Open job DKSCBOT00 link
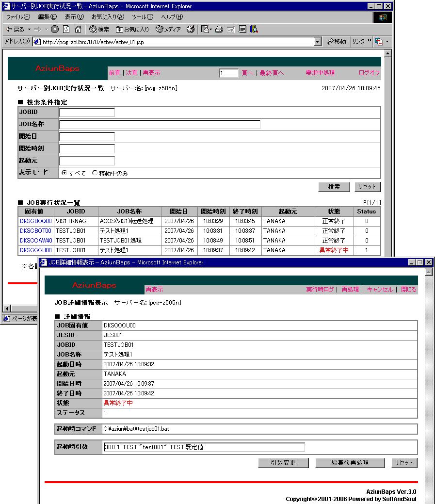 pyautogui.click(x=36, y=231)
